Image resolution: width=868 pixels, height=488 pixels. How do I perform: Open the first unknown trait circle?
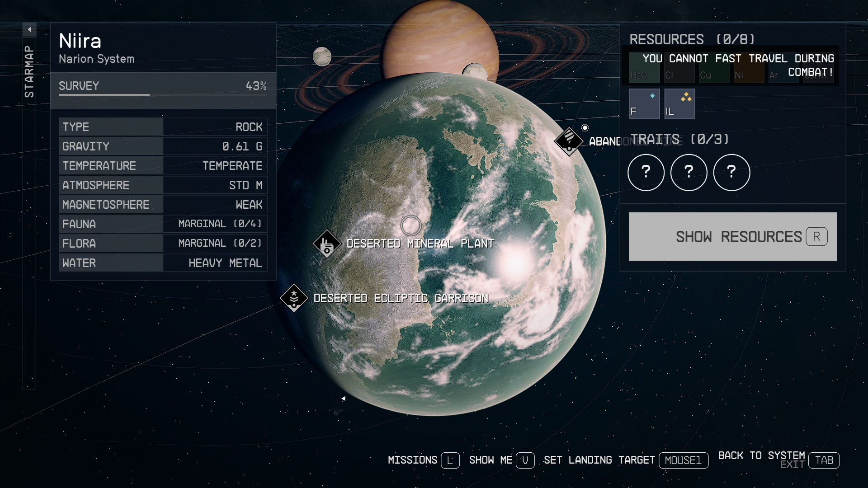(x=646, y=172)
